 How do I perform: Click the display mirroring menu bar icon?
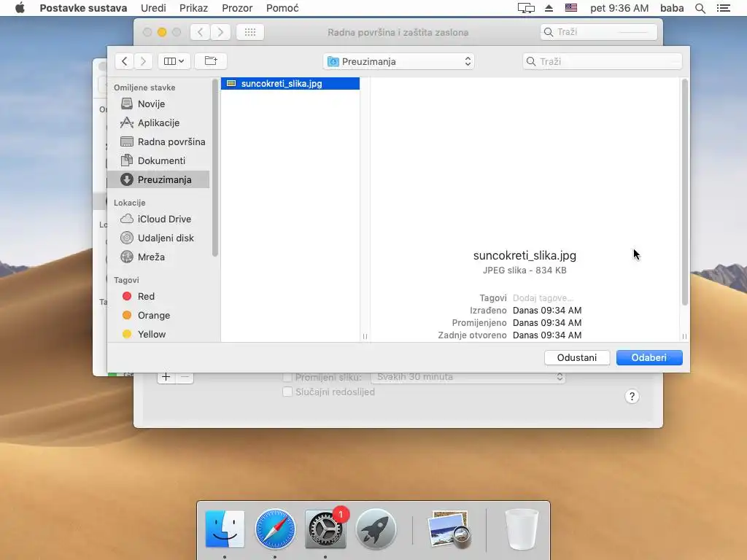(x=526, y=8)
